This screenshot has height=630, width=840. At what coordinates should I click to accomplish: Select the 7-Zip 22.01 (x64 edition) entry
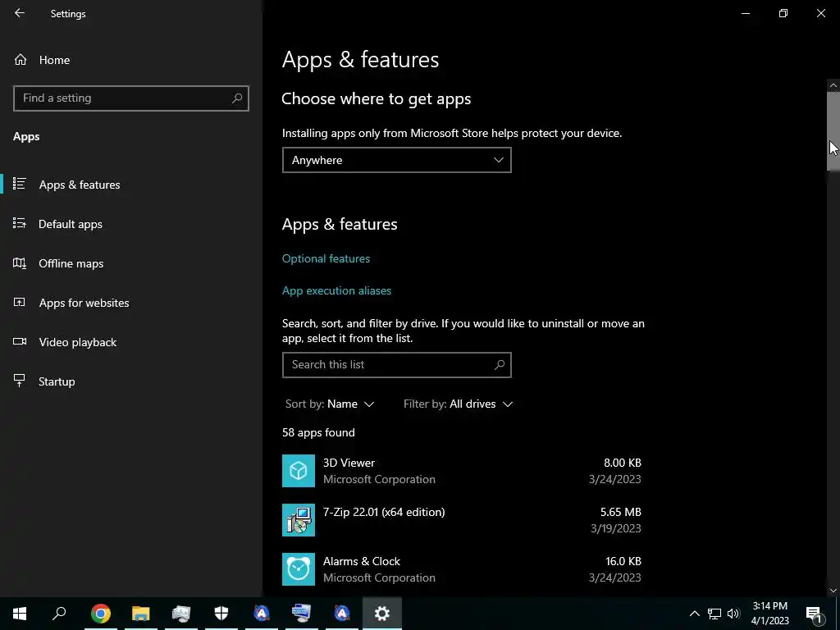[384, 512]
